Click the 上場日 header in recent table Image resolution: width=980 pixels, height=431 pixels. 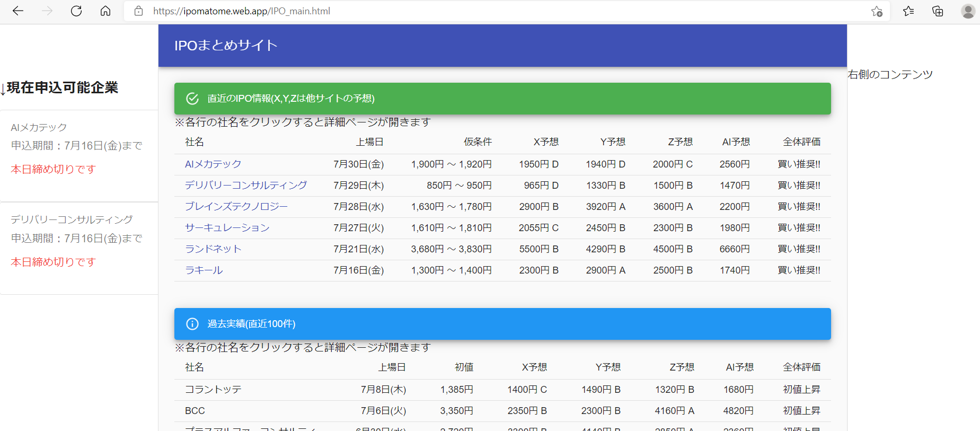click(370, 142)
